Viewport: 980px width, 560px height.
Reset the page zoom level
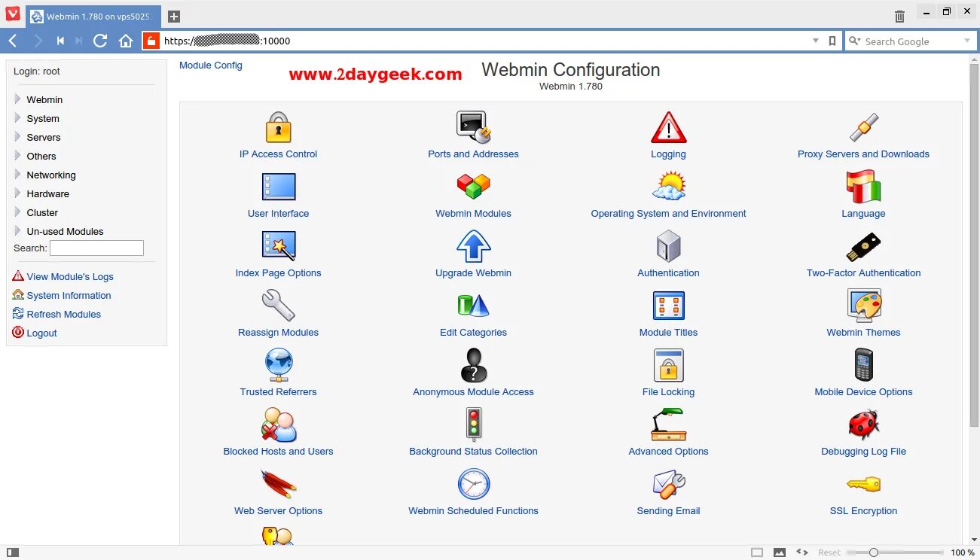pos(829,552)
